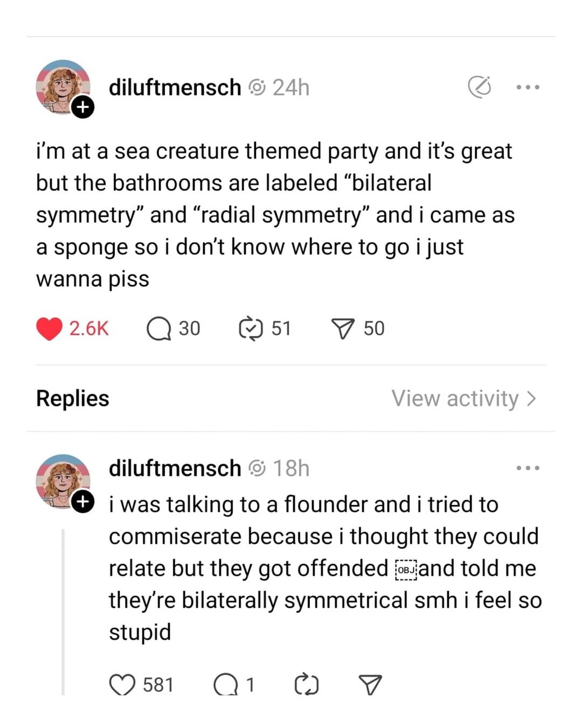The height and width of the screenshot is (728, 582).
Task: Open three-dot menu on the top post
Action: click(528, 87)
